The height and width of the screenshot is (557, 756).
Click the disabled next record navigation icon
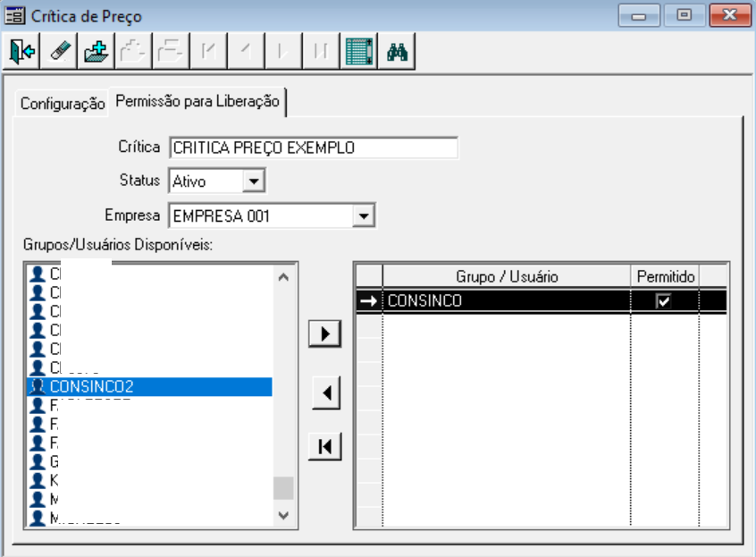click(284, 51)
